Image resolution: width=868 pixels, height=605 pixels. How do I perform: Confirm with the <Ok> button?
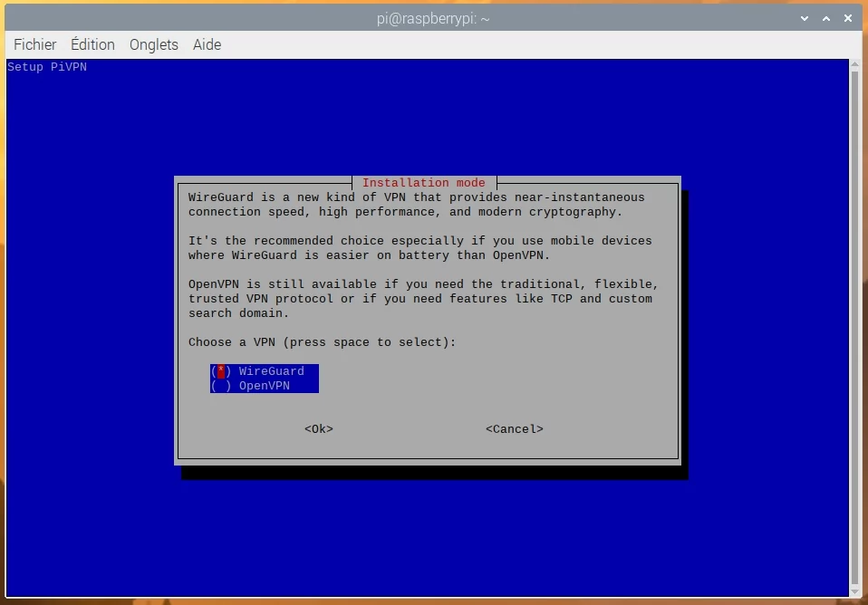pos(319,429)
